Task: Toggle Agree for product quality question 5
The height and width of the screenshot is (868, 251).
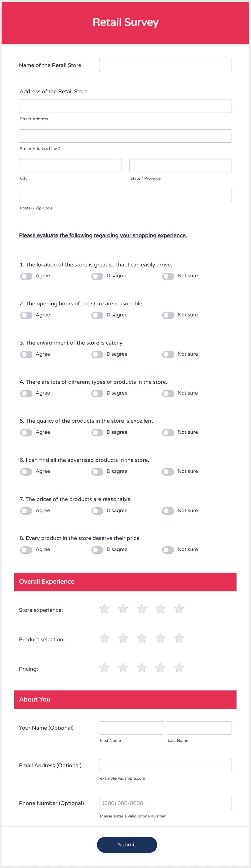Action: (26, 433)
